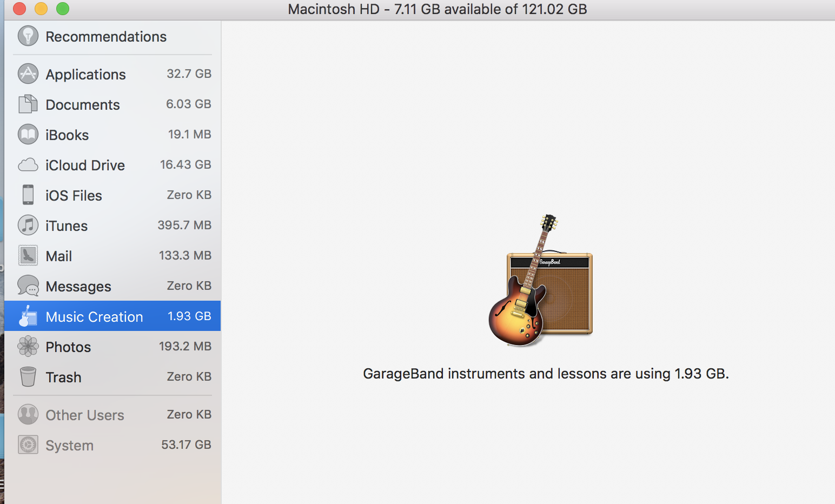The image size is (835, 504).
Task: Click the 193.2 MB Photos size
Action: click(x=185, y=346)
